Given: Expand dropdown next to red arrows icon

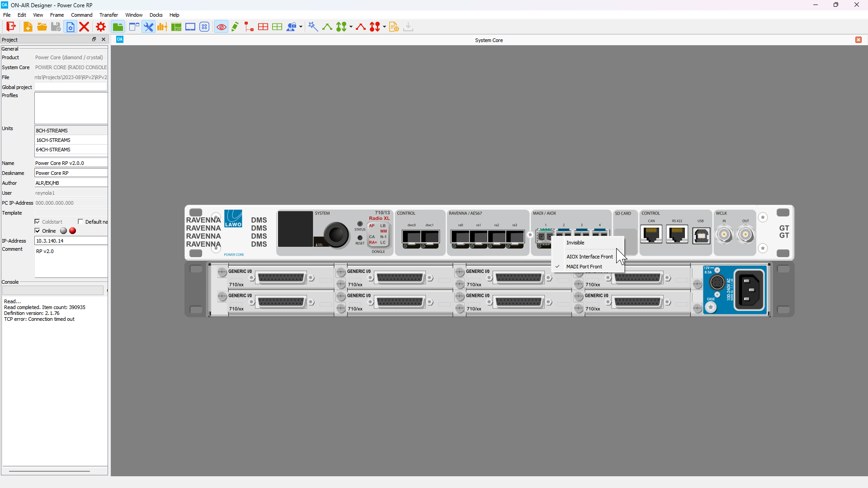Looking at the screenshot, I should (385, 27).
